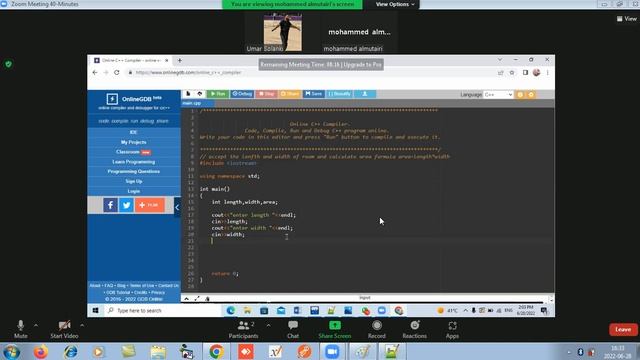Expand participants options arrow
This screenshot has height=360, width=640.
[268, 325]
